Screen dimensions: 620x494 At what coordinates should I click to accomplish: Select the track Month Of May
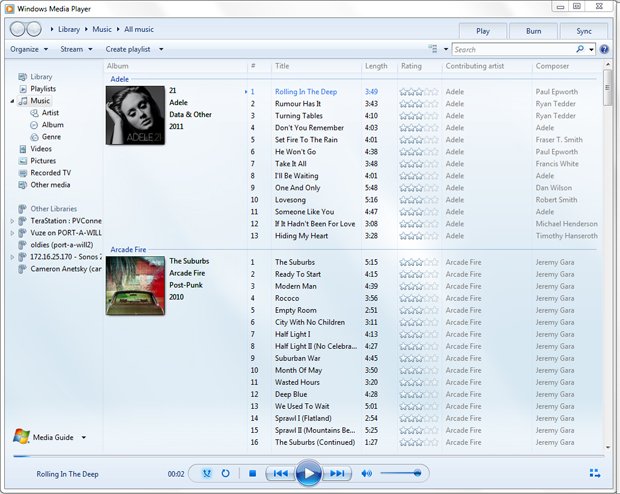(x=299, y=370)
